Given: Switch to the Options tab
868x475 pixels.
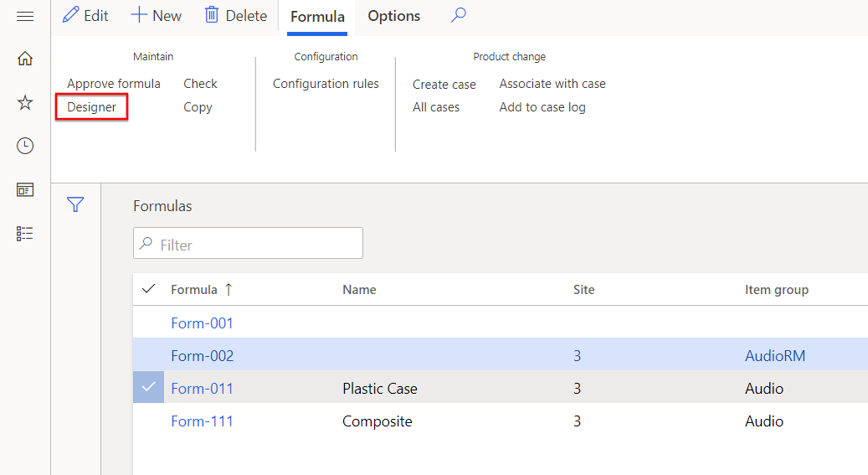Looking at the screenshot, I should tap(394, 16).
